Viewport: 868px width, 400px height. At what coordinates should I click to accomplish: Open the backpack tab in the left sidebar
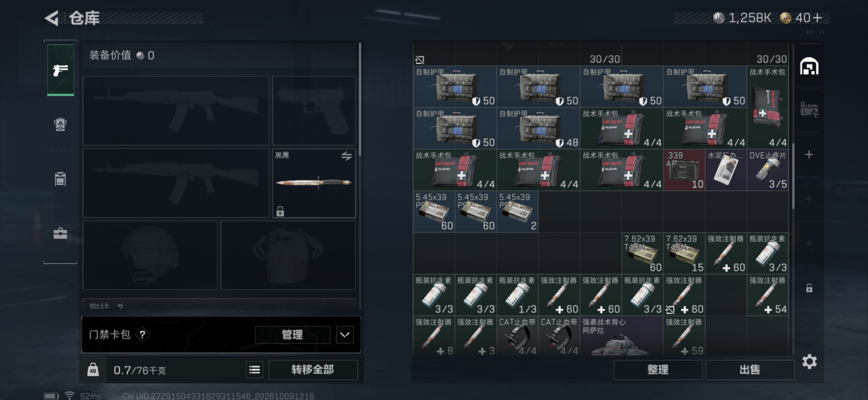(60, 124)
